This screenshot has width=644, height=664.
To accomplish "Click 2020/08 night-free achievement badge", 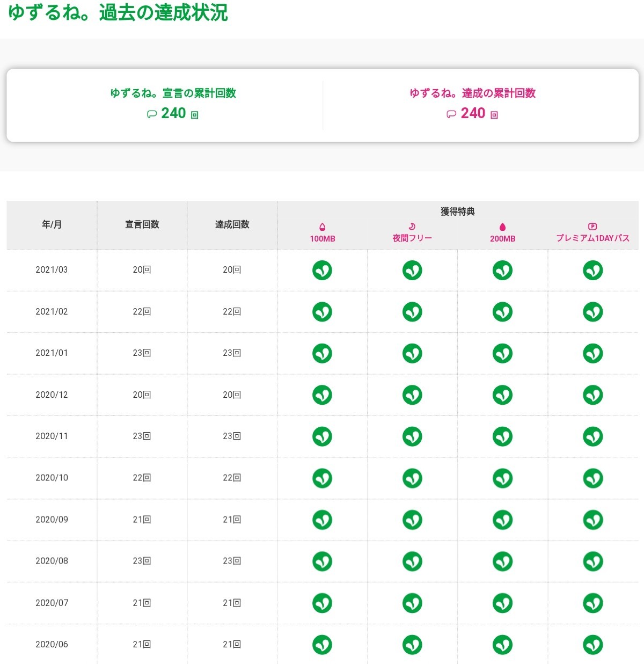I will [412, 561].
